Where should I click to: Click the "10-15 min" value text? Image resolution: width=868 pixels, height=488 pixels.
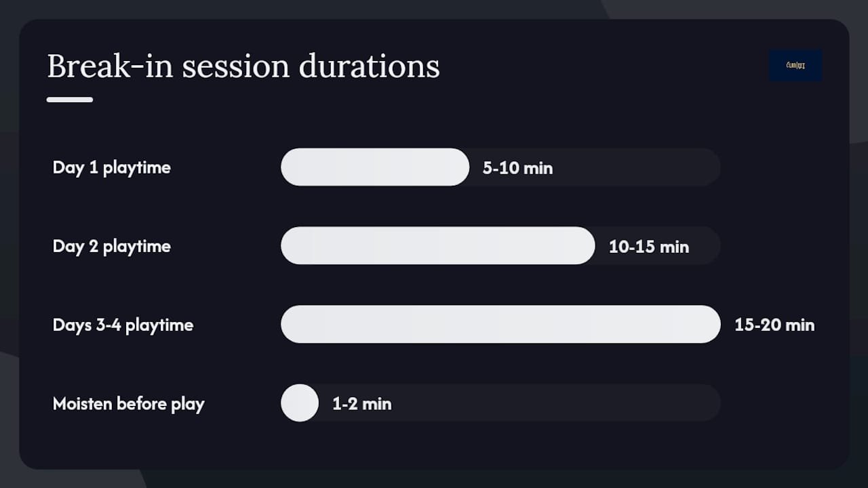(649, 247)
